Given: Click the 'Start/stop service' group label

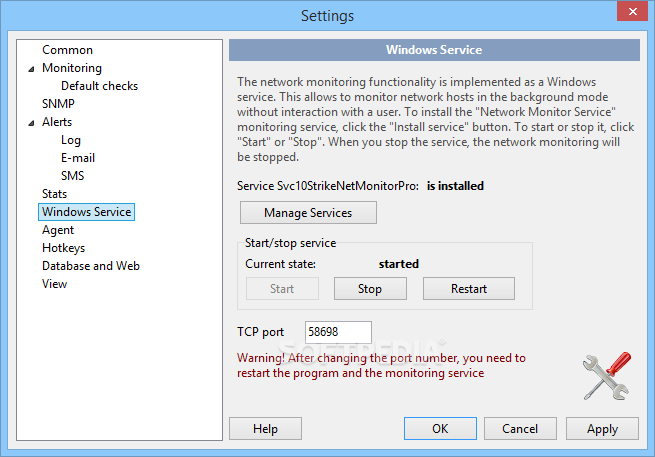Looking at the screenshot, I should click(290, 243).
